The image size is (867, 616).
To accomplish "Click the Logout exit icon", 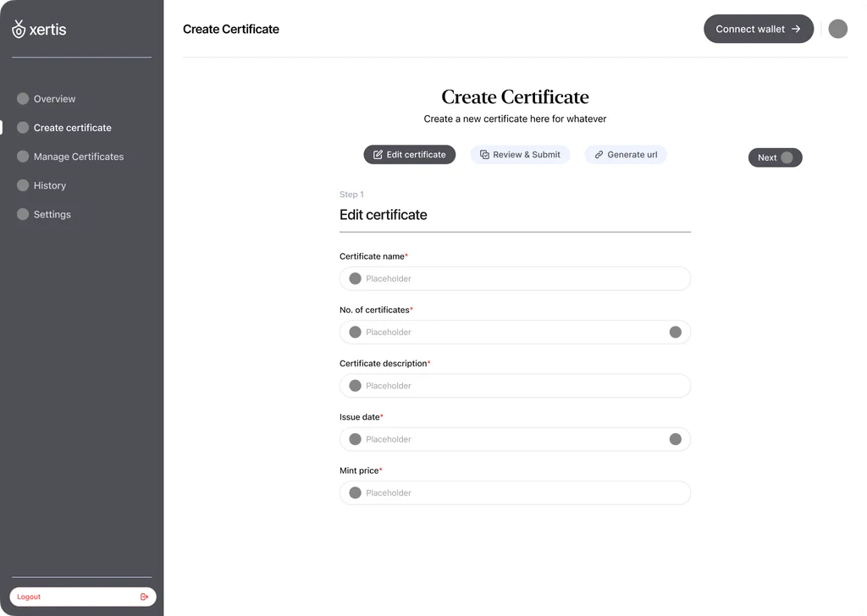I will tap(144, 597).
